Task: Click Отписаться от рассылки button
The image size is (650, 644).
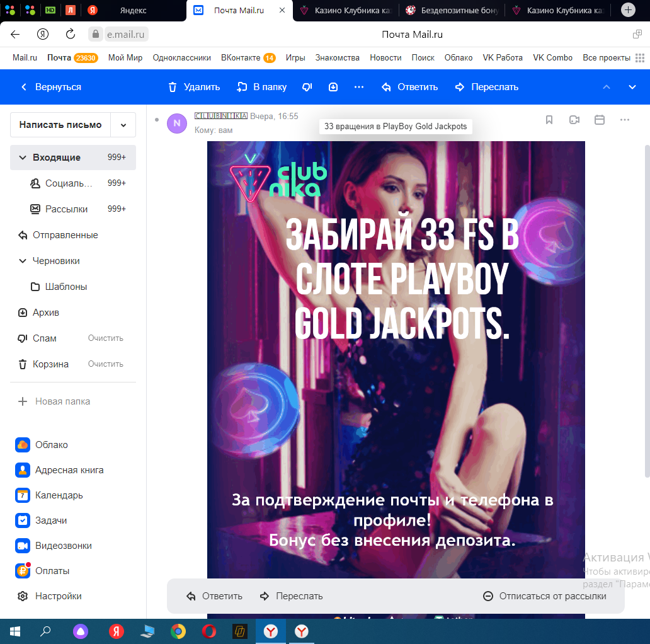Action: point(545,596)
